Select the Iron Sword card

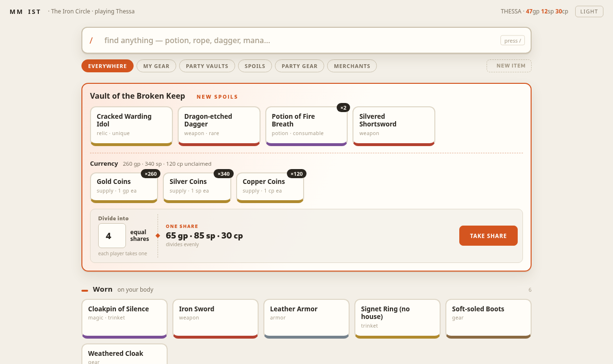pyautogui.click(x=216, y=318)
